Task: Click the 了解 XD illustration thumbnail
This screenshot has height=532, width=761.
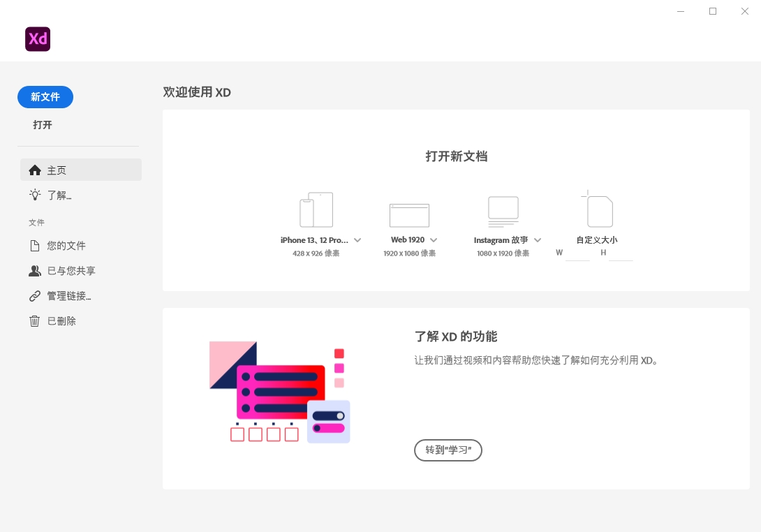Action: (279, 392)
